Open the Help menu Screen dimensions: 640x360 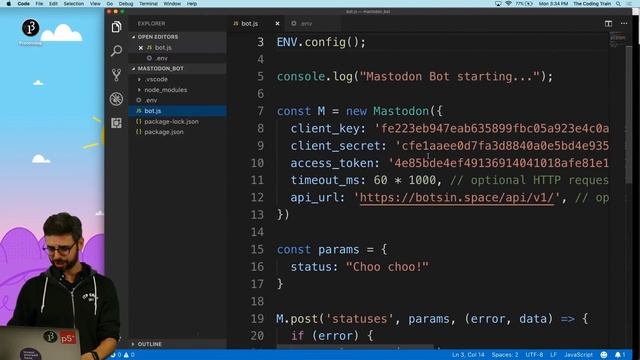tap(192, 4)
